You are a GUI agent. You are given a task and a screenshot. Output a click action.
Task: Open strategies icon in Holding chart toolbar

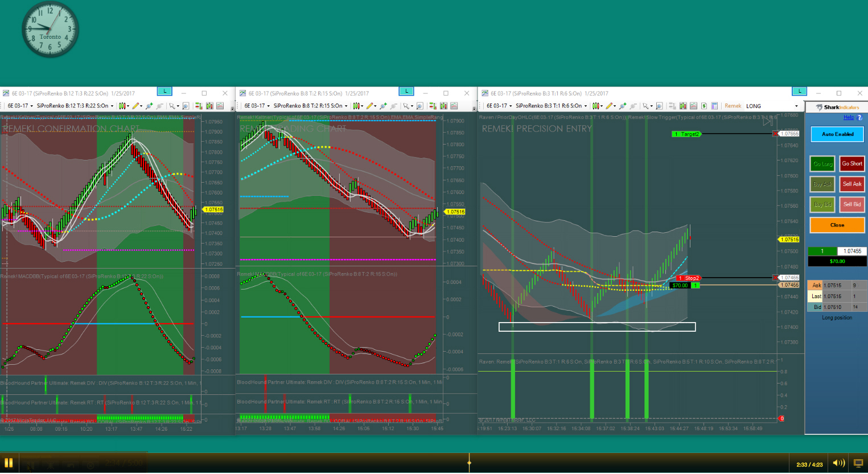click(x=454, y=106)
